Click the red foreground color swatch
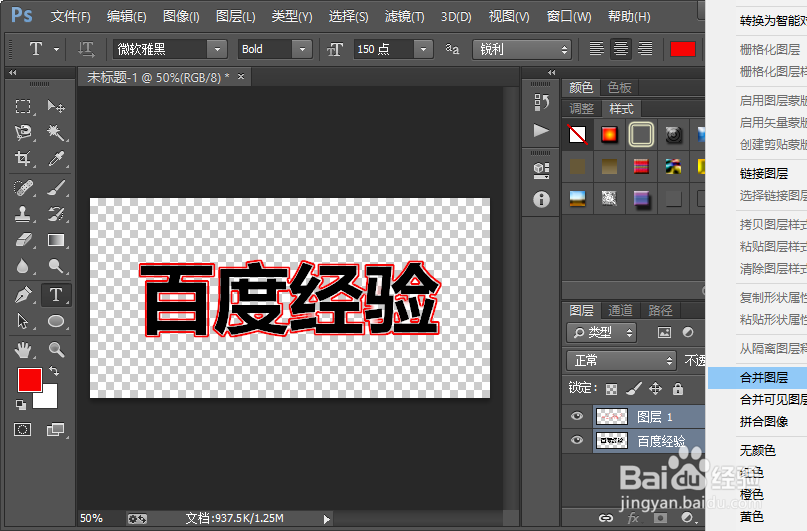The height and width of the screenshot is (531, 807). [x=29, y=380]
